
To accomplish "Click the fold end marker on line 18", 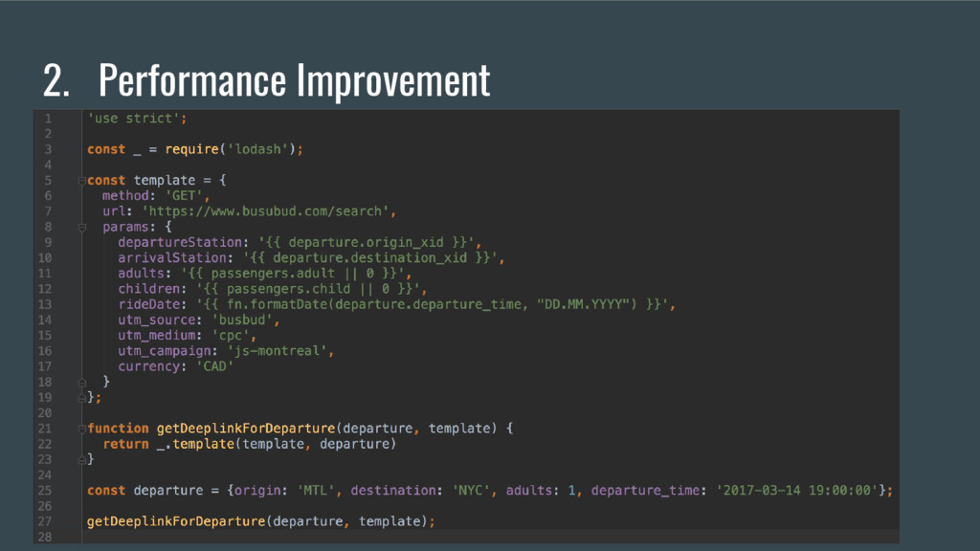I will click(x=82, y=383).
